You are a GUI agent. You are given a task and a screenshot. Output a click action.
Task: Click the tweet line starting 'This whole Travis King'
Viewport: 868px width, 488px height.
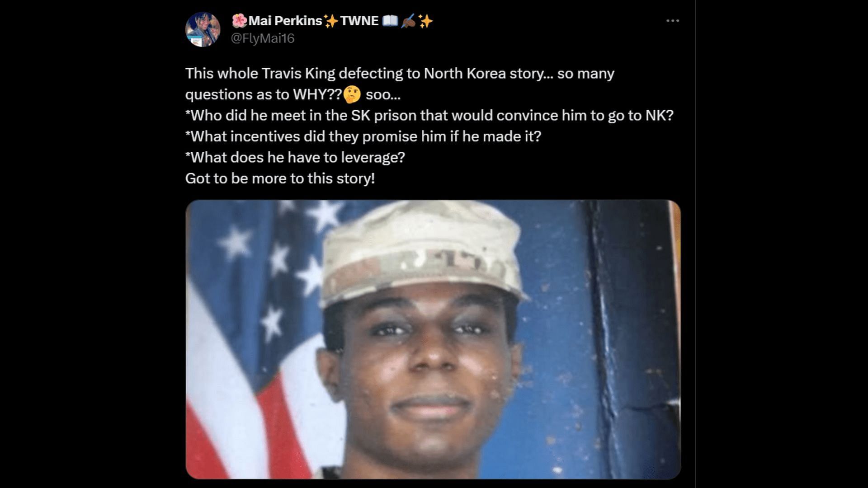[x=400, y=73]
